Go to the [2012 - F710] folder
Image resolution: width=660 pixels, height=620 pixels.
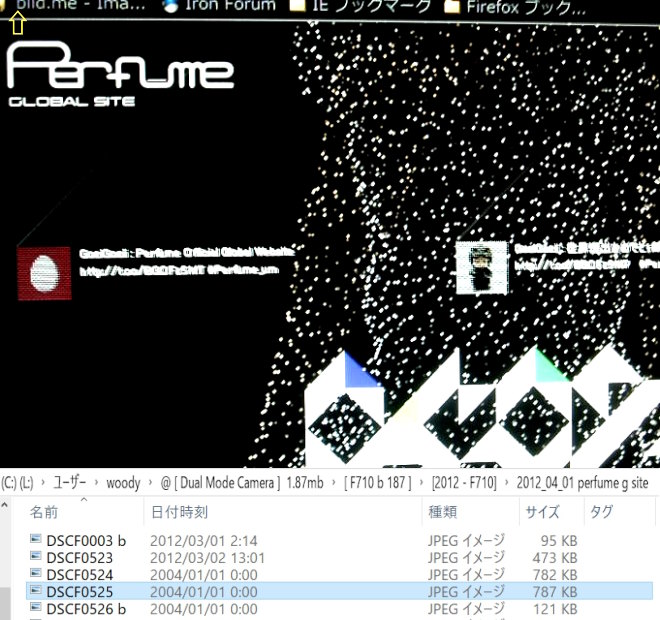464,482
